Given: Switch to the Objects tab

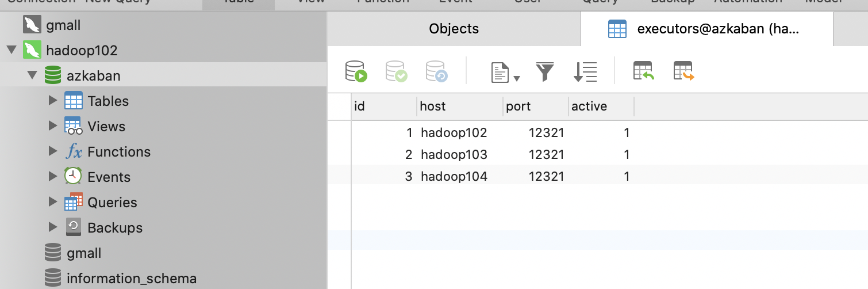Looking at the screenshot, I should tap(454, 29).
